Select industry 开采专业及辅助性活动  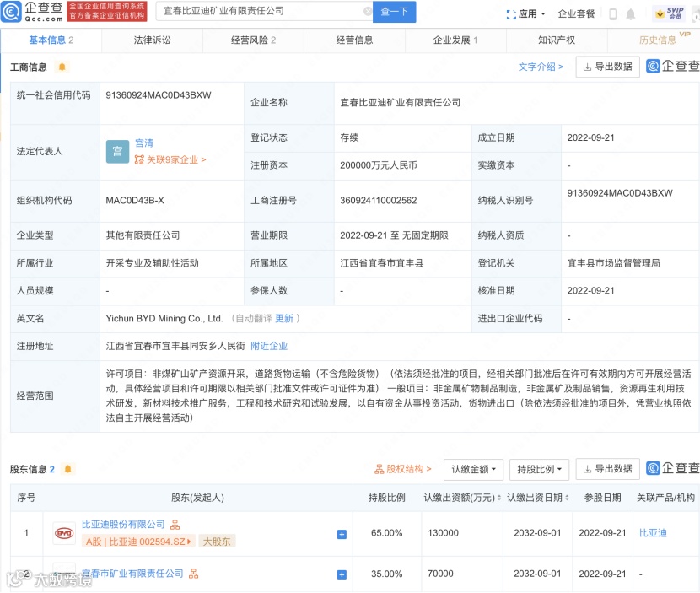[x=153, y=263]
